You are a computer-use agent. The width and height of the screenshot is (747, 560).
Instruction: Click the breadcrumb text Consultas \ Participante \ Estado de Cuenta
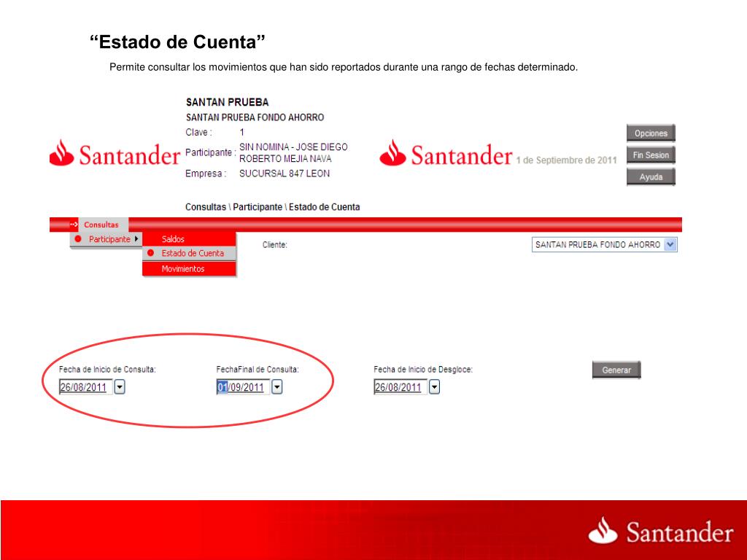pos(273,207)
